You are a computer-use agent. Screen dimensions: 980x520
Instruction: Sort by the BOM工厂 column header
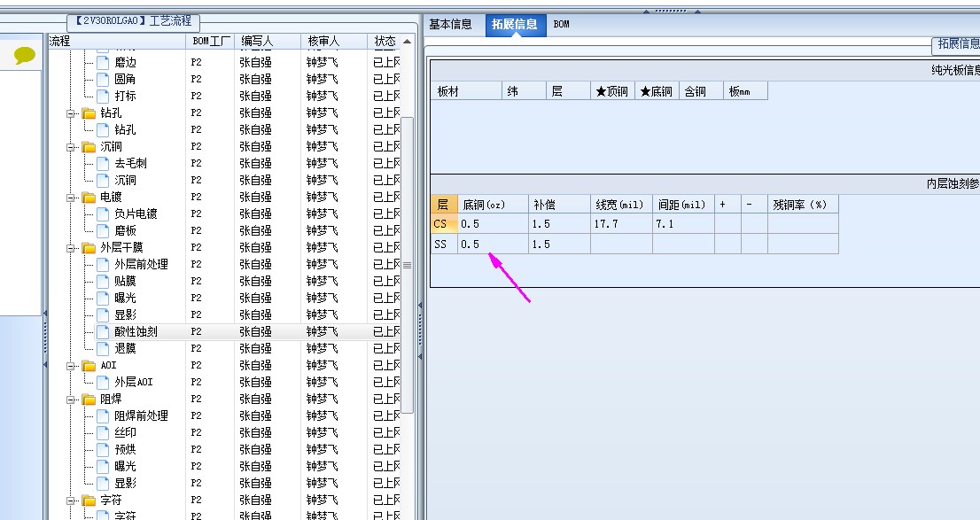(x=211, y=42)
